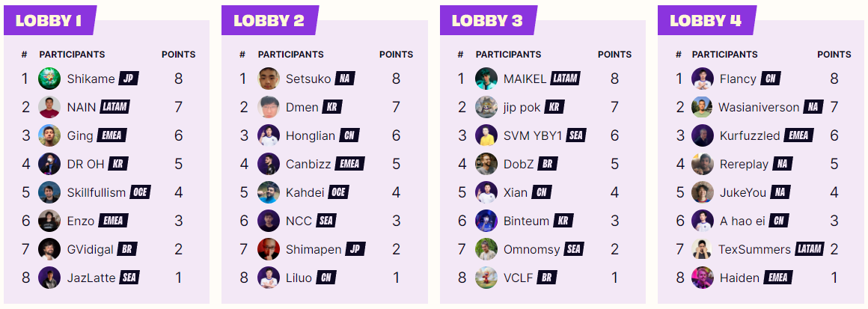This screenshot has height=309, width=868.
Task: Open the LOBBY 2 header tab
Action: click(269, 20)
